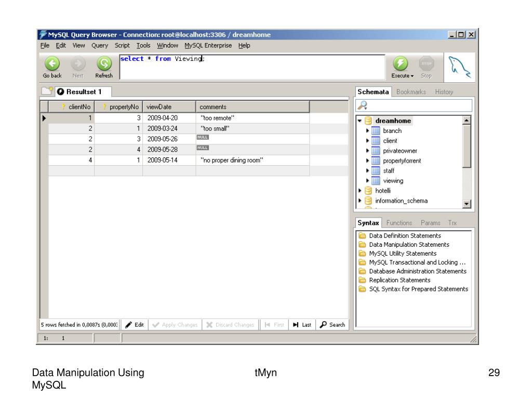Click the Apply Changes button

pyautogui.click(x=175, y=325)
